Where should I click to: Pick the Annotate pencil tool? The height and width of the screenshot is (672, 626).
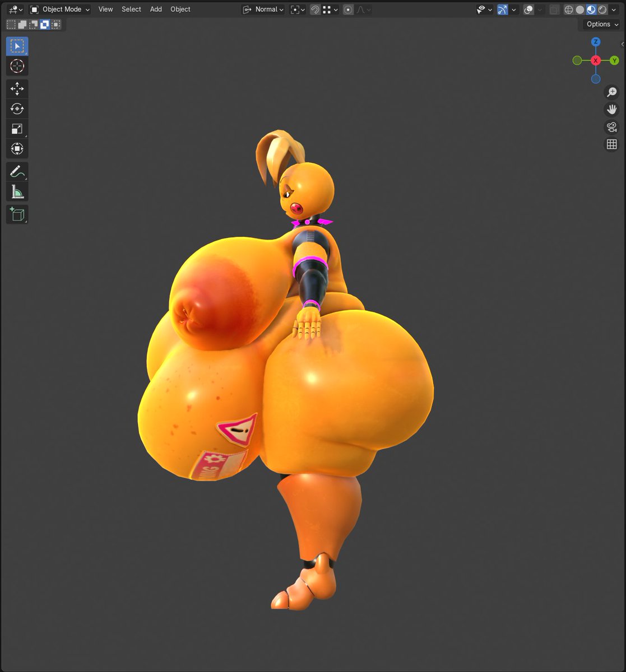17,171
